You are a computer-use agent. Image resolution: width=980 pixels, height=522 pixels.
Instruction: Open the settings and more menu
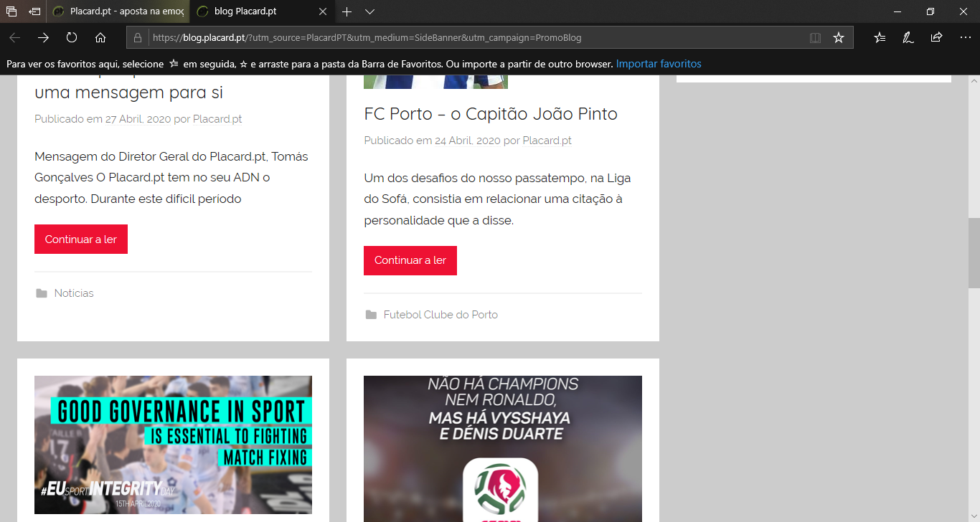point(965,37)
